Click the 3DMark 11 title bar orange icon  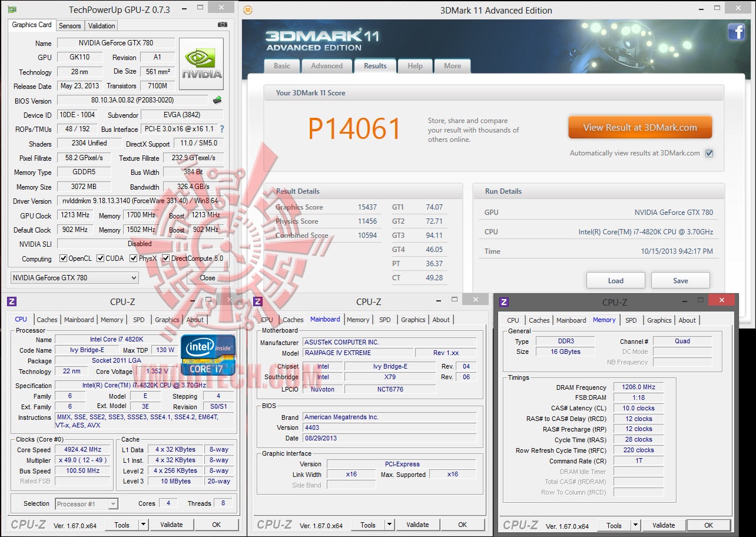248,10
